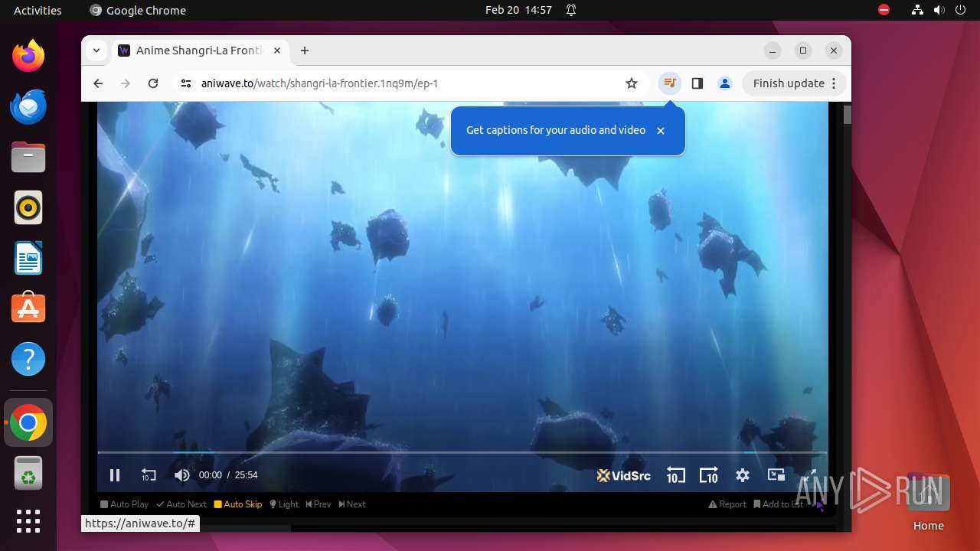
Task: Enter fullscreen video mode
Action: (809, 475)
